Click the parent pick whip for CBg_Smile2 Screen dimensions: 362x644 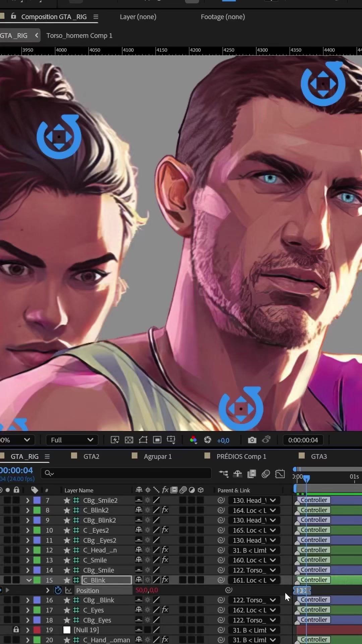(x=221, y=500)
